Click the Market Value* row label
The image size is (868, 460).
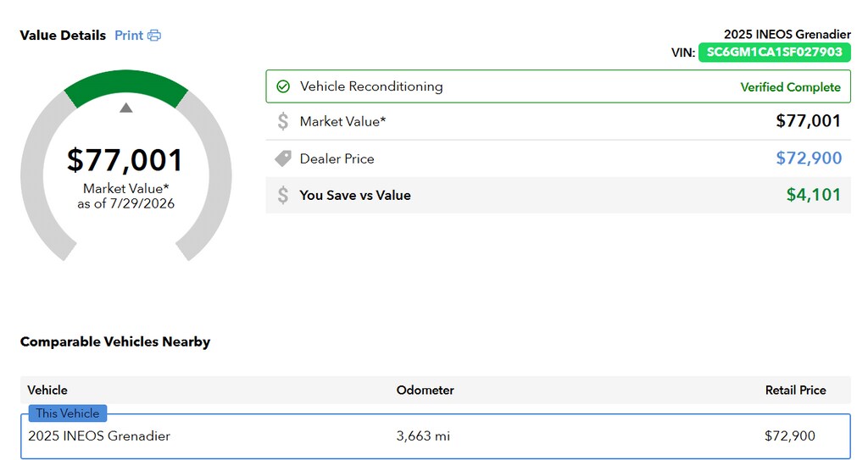tap(342, 122)
